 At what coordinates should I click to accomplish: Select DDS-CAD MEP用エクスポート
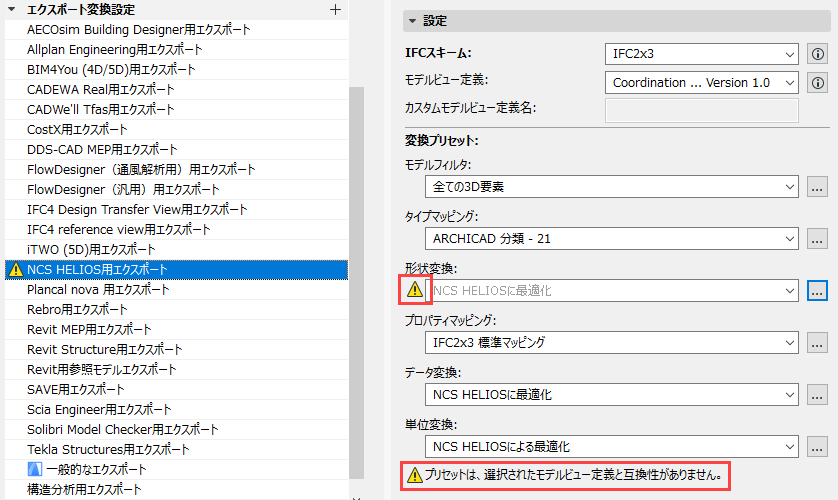click(x=176, y=150)
